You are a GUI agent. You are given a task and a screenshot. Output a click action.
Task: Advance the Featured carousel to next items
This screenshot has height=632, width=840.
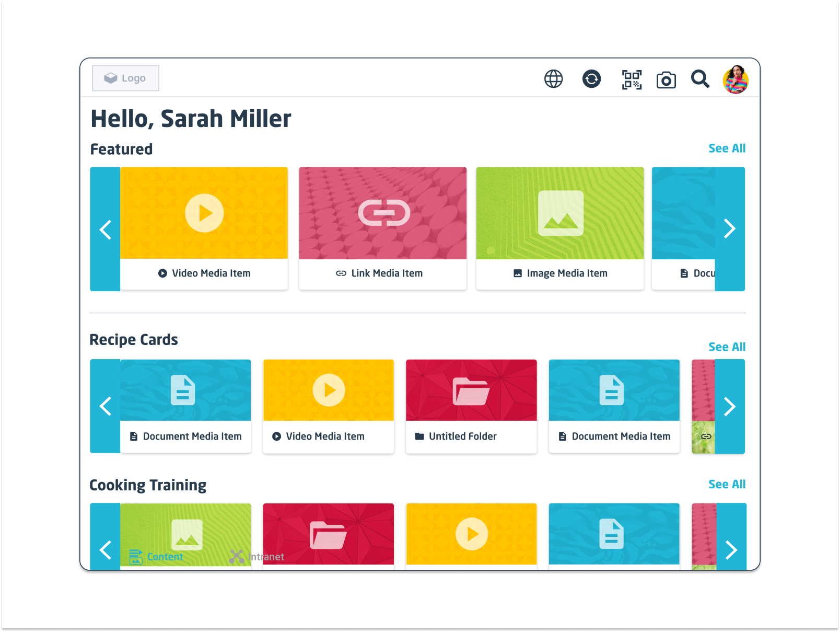[x=730, y=229]
